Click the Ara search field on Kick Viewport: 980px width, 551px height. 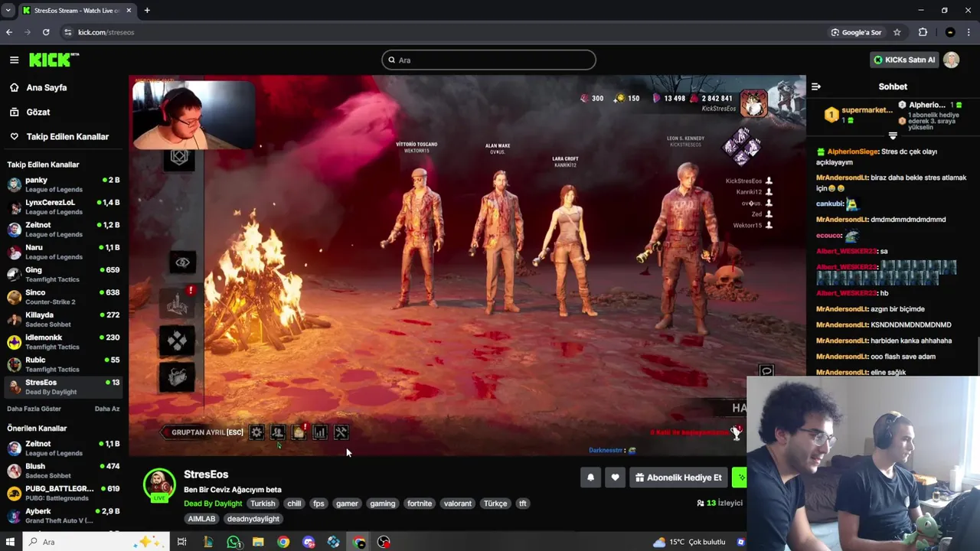pos(488,60)
